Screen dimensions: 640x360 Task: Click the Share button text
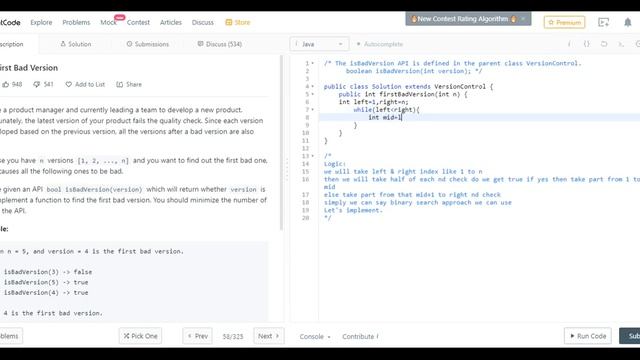(134, 84)
